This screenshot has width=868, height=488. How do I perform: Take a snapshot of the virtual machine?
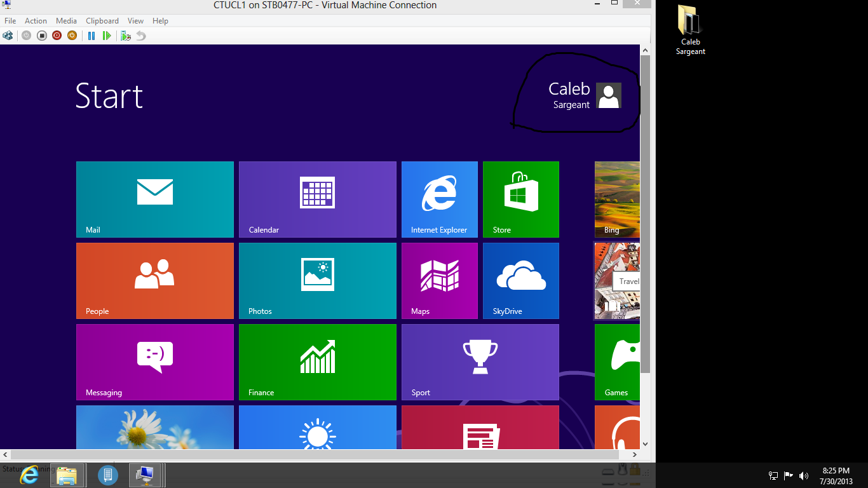point(126,36)
